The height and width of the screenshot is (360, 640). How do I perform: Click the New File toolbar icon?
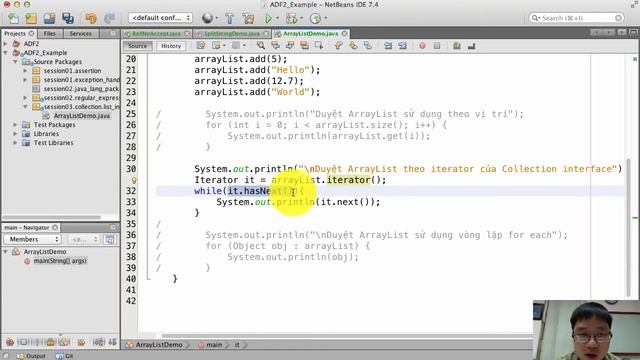[x=13, y=18]
